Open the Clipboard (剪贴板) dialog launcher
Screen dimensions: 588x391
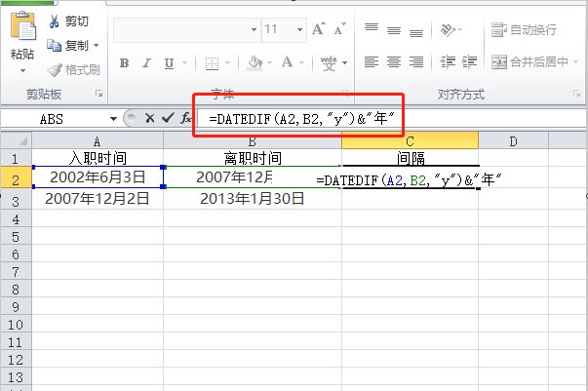98,95
